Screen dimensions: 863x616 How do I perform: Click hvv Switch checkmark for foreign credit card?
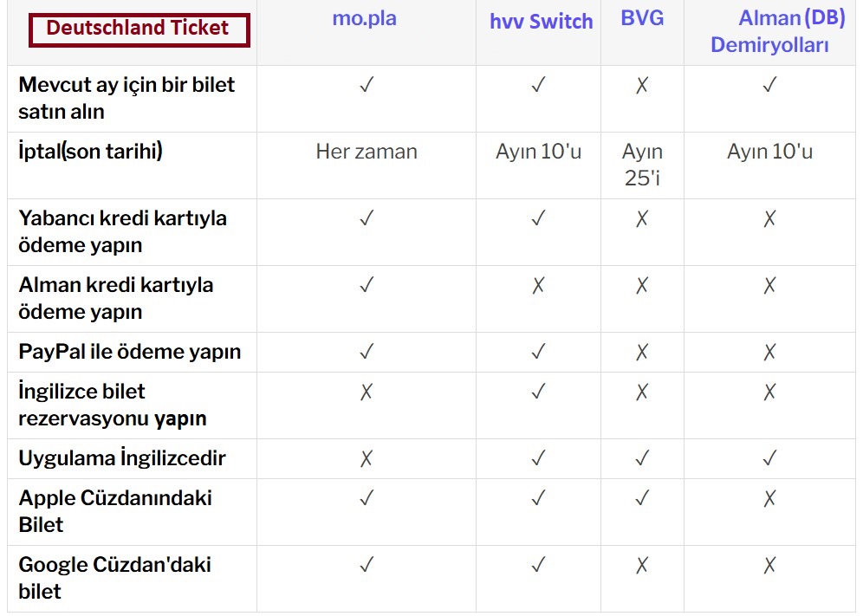point(538,218)
